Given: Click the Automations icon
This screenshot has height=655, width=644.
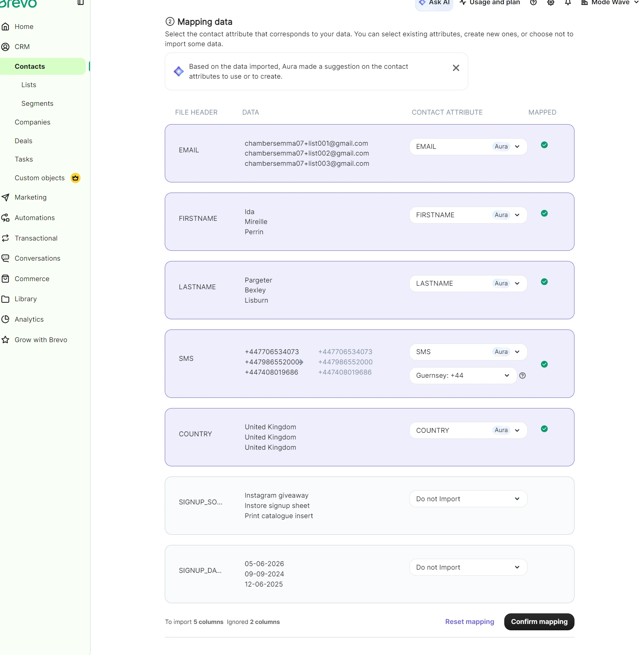Looking at the screenshot, I should [x=5, y=218].
